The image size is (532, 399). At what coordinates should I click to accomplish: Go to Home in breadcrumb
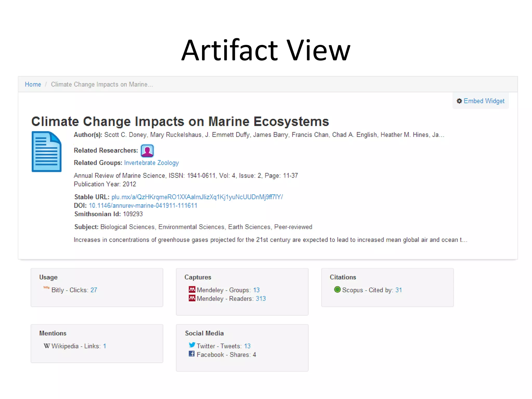(x=33, y=84)
